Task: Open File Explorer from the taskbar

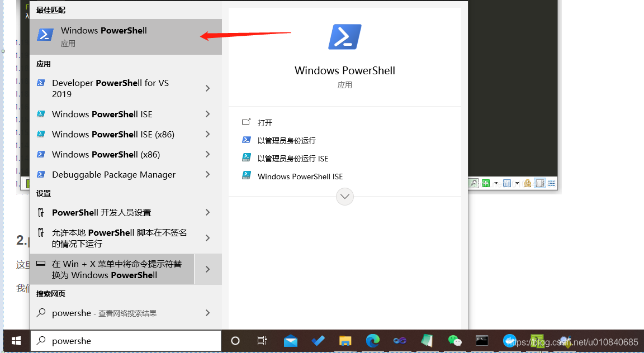Action: [x=345, y=341]
